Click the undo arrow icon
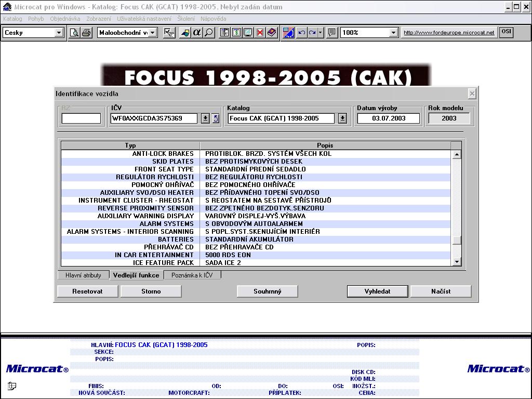This screenshot has width=532, height=399. [x=301, y=33]
